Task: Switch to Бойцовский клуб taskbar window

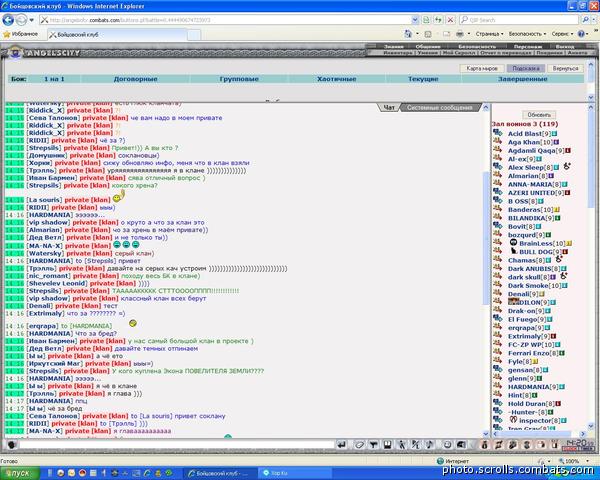Action: click(x=218, y=473)
